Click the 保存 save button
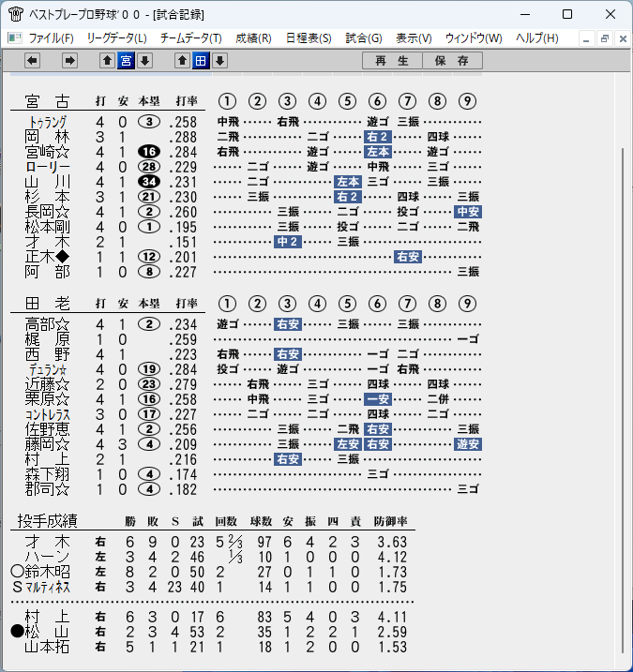The height and width of the screenshot is (672, 633). click(452, 60)
